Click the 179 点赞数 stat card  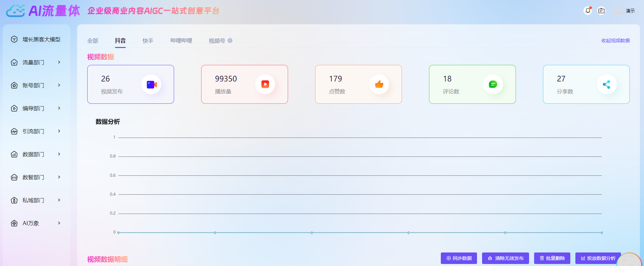358,84
